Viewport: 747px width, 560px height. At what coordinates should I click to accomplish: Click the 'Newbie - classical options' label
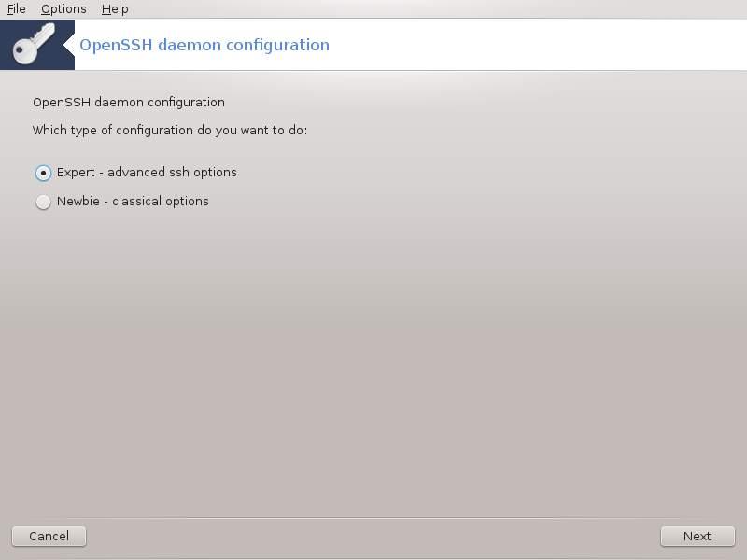[133, 202]
